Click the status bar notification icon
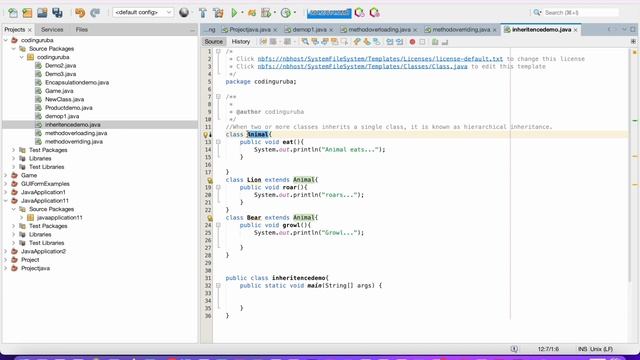This screenshot has width=640, height=360. pos(514,349)
